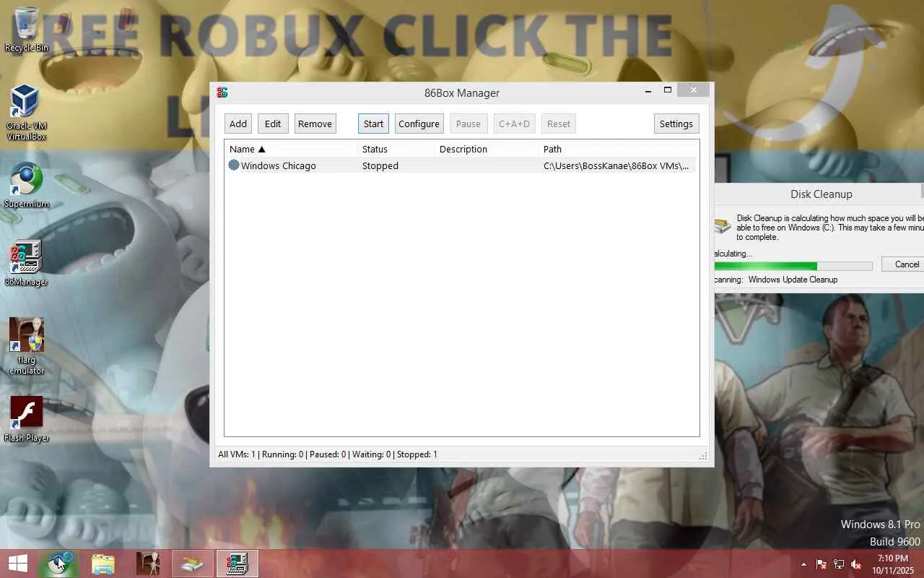Close the 86Box Manager window
The image size is (924, 578).
point(693,90)
